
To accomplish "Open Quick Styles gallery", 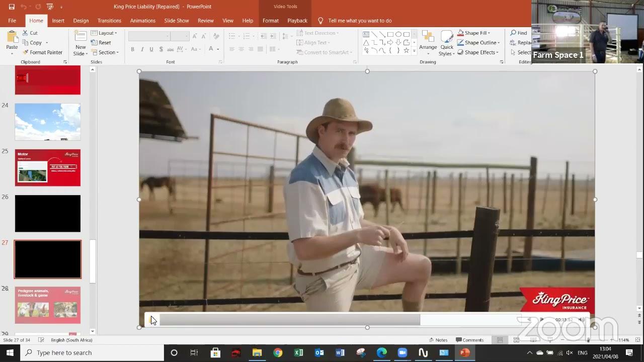I will (447, 43).
